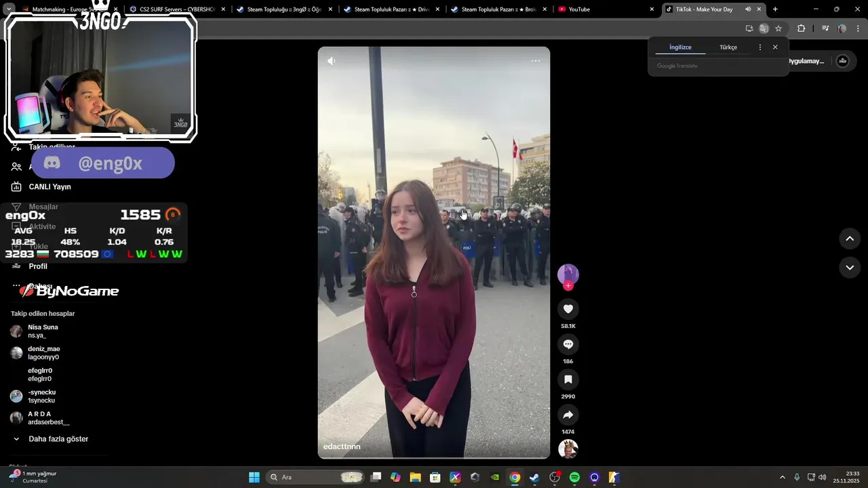Mute the TikTok tab via speaker icon
Viewport: 868px width, 488px height.
(748, 9)
